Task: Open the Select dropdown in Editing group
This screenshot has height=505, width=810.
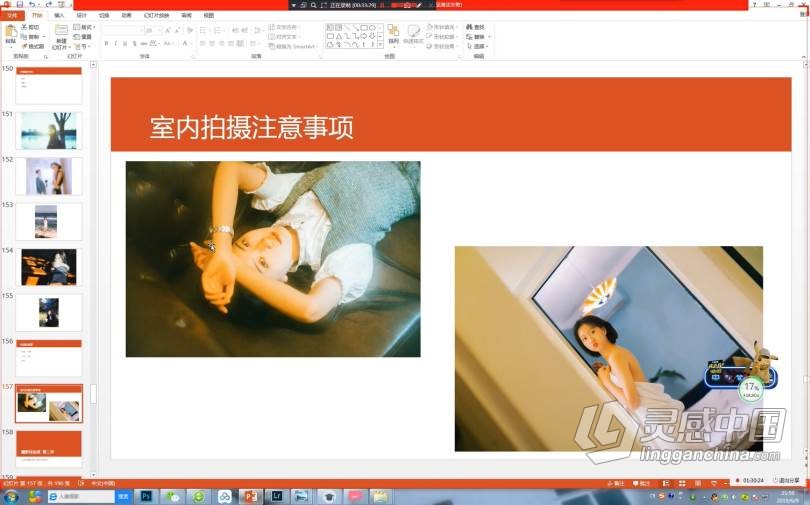Action: pos(477,46)
